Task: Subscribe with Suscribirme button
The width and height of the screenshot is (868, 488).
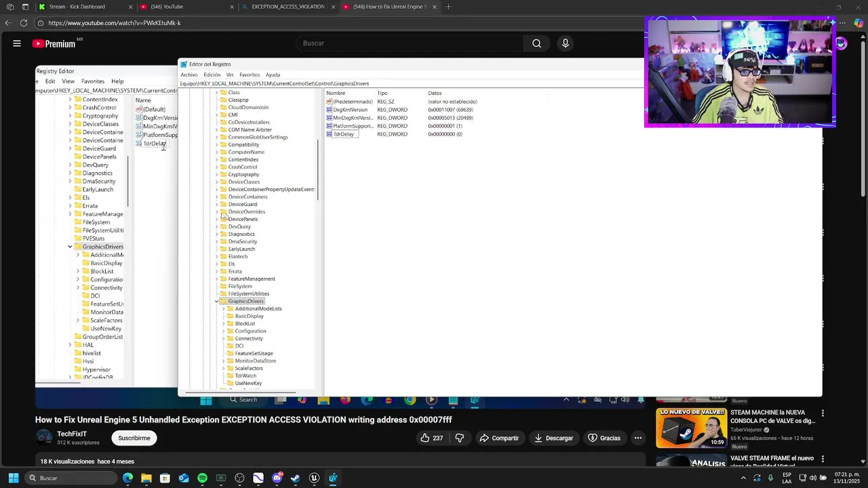Action: (x=134, y=438)
